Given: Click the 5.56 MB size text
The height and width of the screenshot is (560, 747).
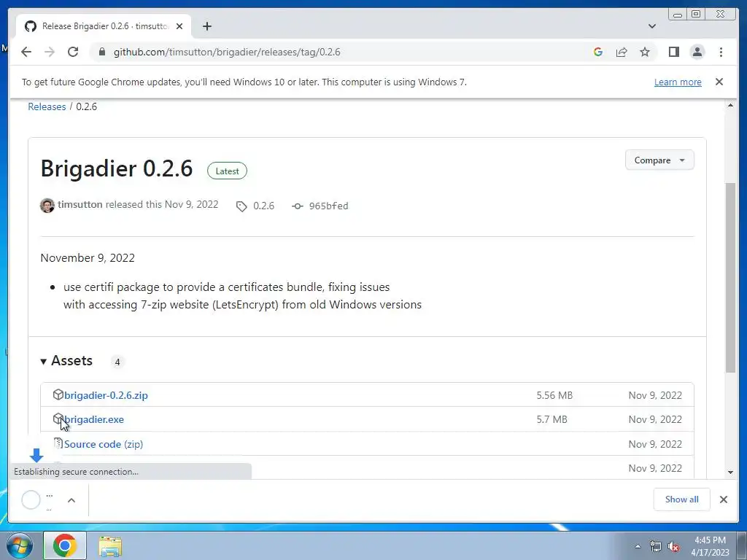Looking at the screenshot, I should (554, 395).
